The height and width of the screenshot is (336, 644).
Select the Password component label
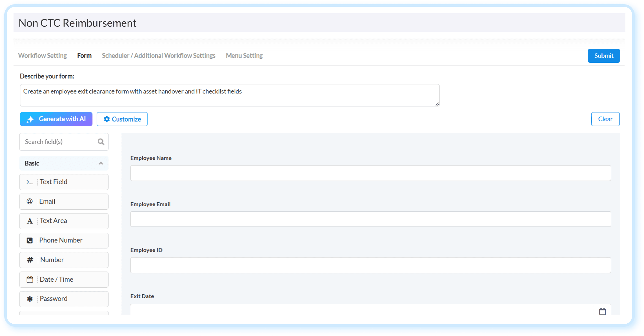coord(54,299)
